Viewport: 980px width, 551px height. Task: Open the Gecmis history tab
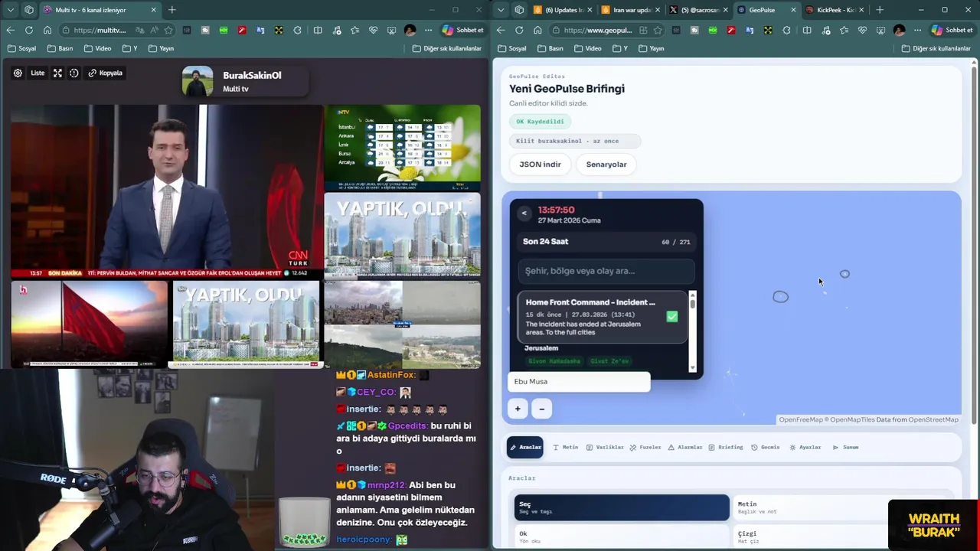766,447
